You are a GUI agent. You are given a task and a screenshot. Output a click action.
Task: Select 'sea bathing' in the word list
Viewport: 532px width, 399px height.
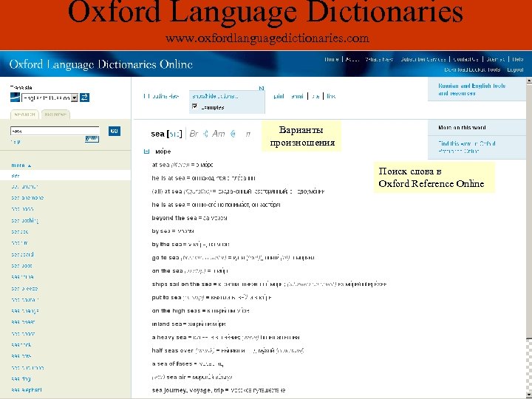click(25, 220)
